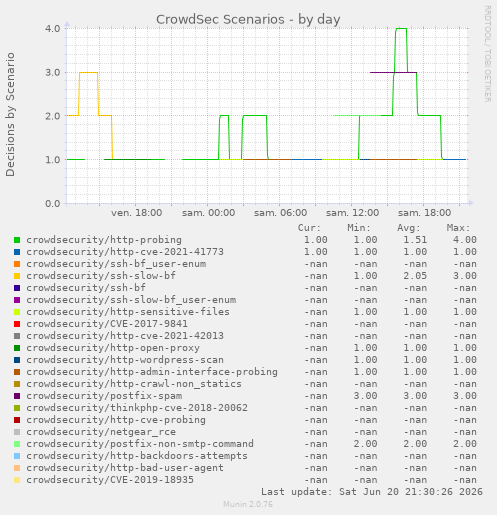Click the http-probing Avg value 1.51

415,240
